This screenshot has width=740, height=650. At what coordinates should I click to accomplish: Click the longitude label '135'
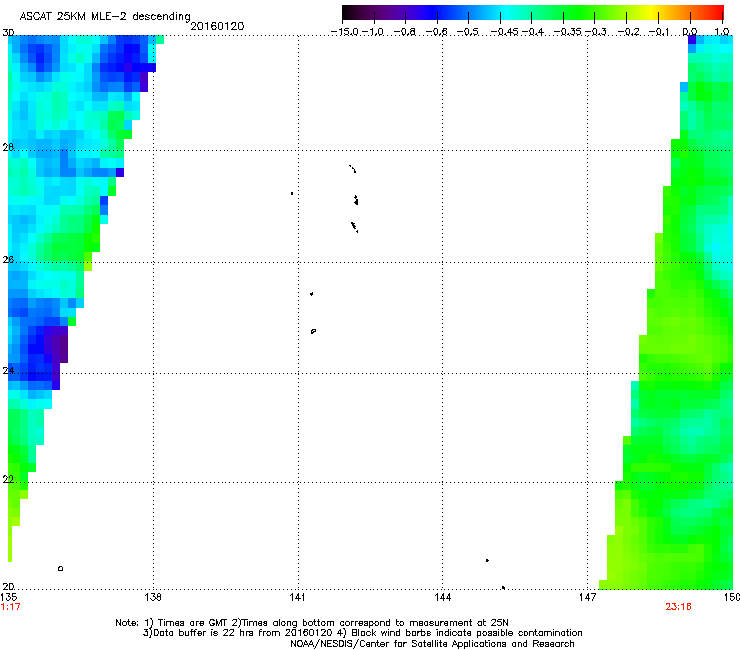[x=9, y=597]
